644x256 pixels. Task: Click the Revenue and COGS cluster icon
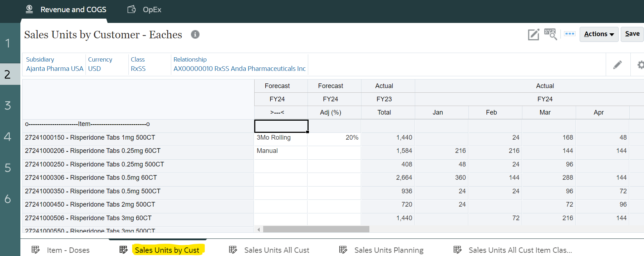[29, 9]
